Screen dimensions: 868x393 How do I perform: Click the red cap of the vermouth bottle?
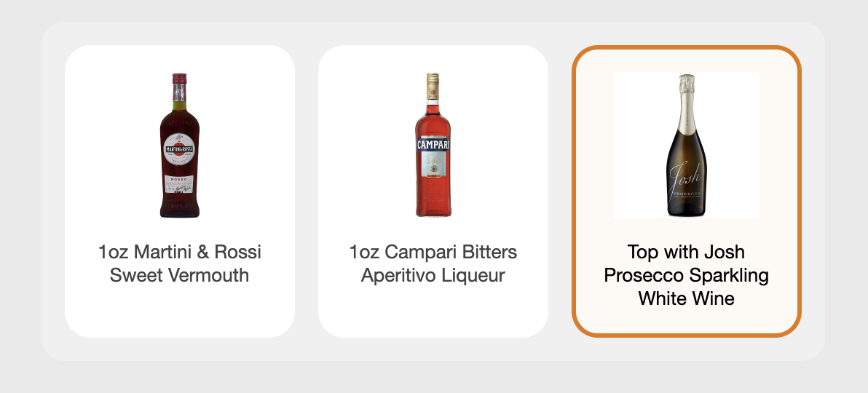click(179, 79)
